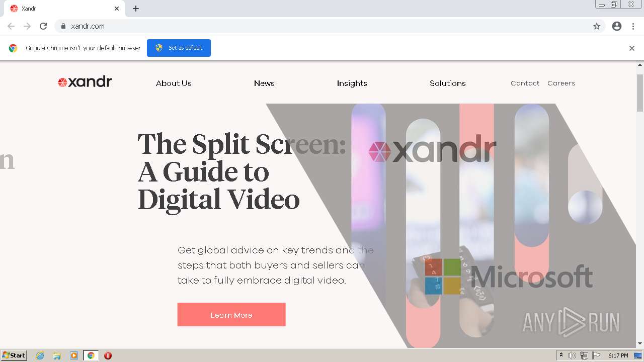Open the Chrome three-dot menu
The width and height of the screenshot is (644, 362).
(633, 26)
